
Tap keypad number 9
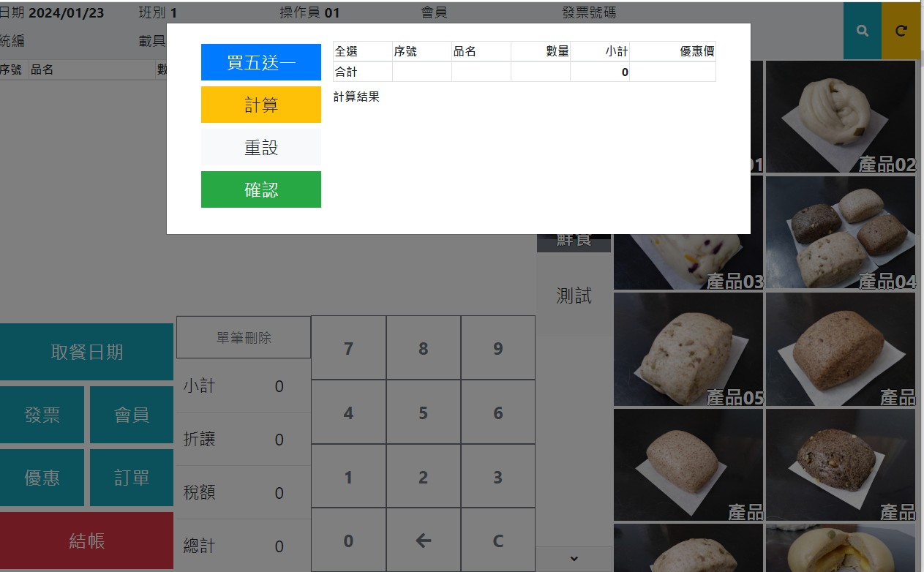(x=497, y=348)
